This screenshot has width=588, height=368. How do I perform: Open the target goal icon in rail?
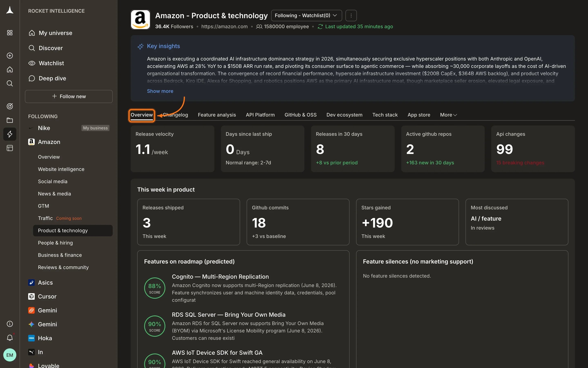(x=10, y=106)
